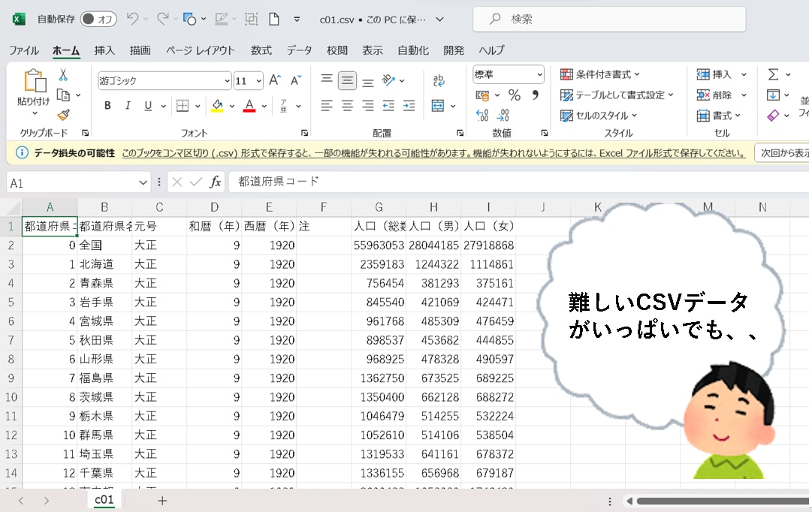Open the font name 游ゴシック dropdown
The height and width of the screenshot is (512, 812).
[227, 81]
